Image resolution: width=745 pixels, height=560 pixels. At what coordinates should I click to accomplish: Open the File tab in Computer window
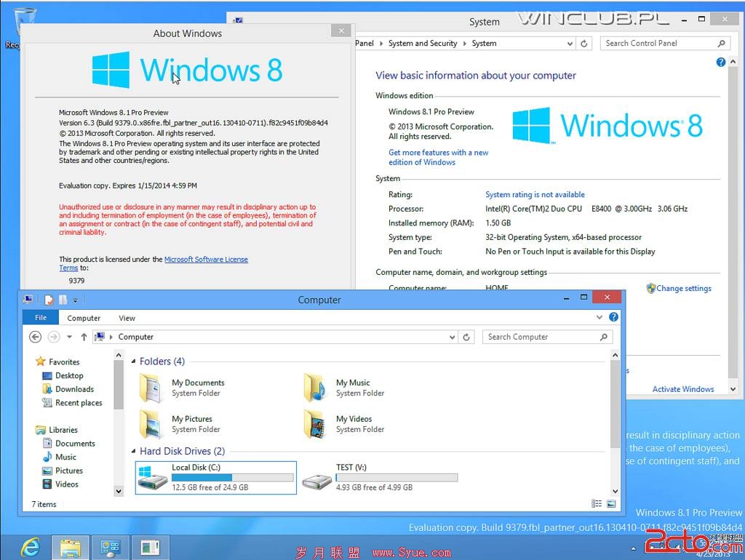tap(41, 318)
